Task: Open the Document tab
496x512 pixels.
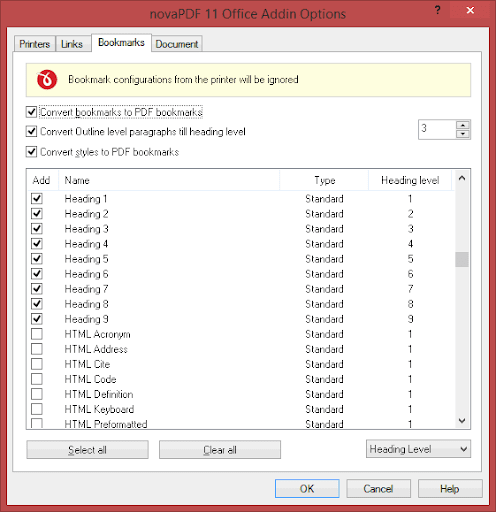Action: pos(177,44)
